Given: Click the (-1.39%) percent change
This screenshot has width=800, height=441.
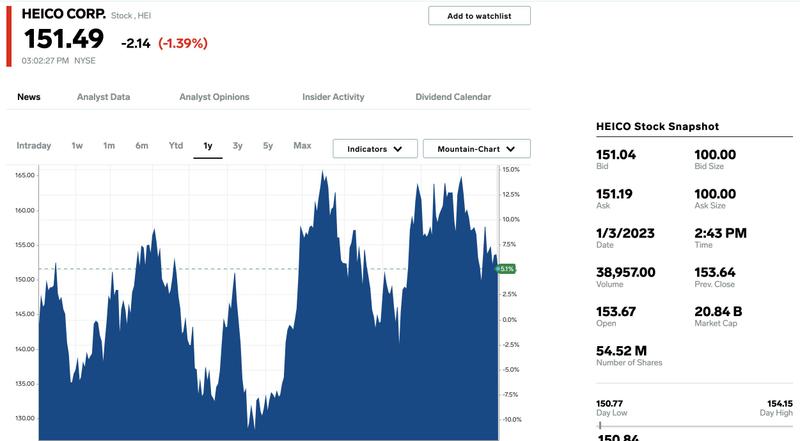Looking at the screenshot, I should pyautogui.click(x=183, y=43).
